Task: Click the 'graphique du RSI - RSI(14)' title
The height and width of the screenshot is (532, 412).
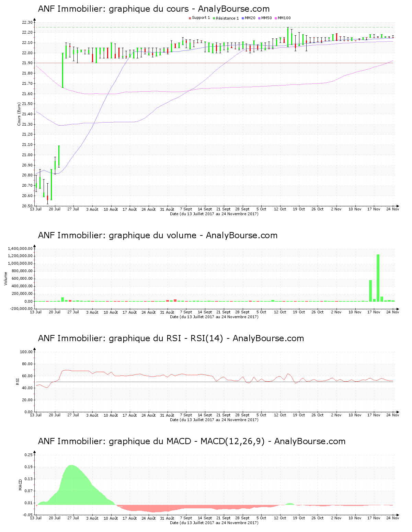Action: [171, 338]
